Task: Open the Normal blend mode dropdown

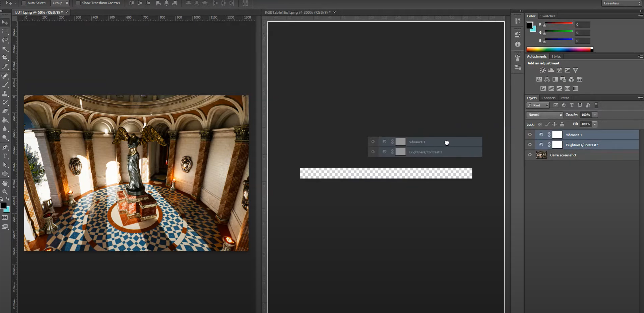Action: [545, 115]
